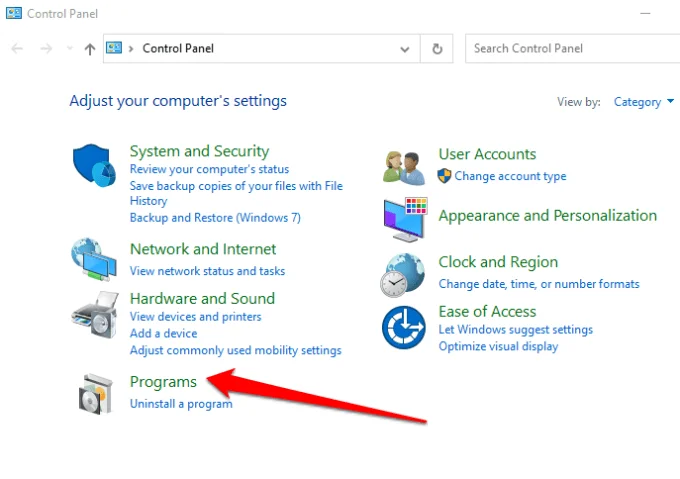
Task: Click the chevron before Control Panel breadcrumb
Action: (x=132, y=48)
